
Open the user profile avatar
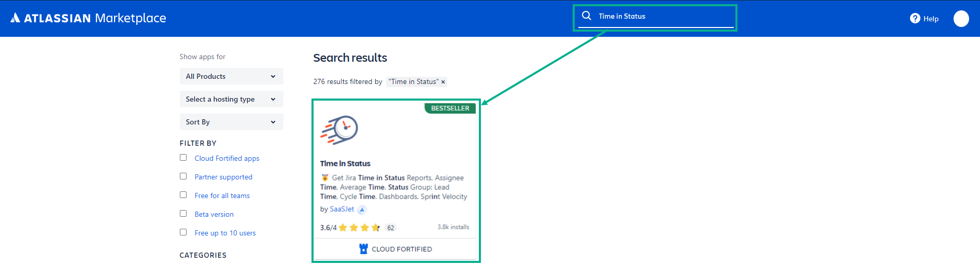tap(961, 19)
